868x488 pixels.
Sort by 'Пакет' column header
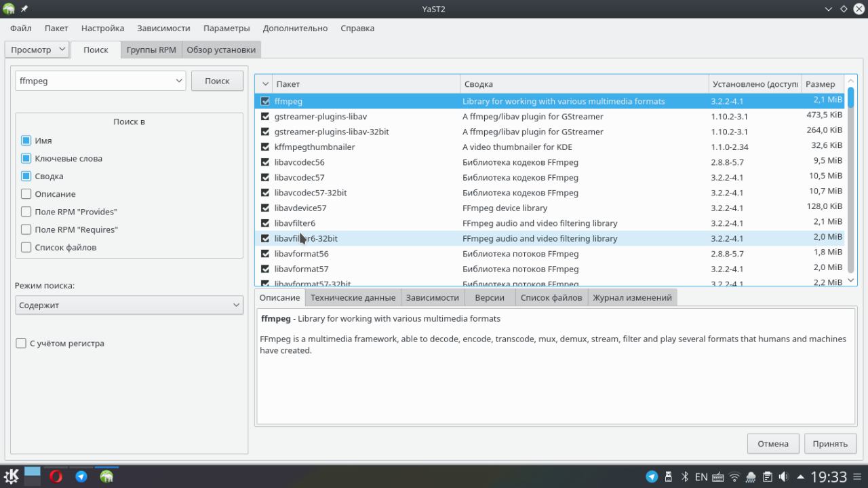366,84
